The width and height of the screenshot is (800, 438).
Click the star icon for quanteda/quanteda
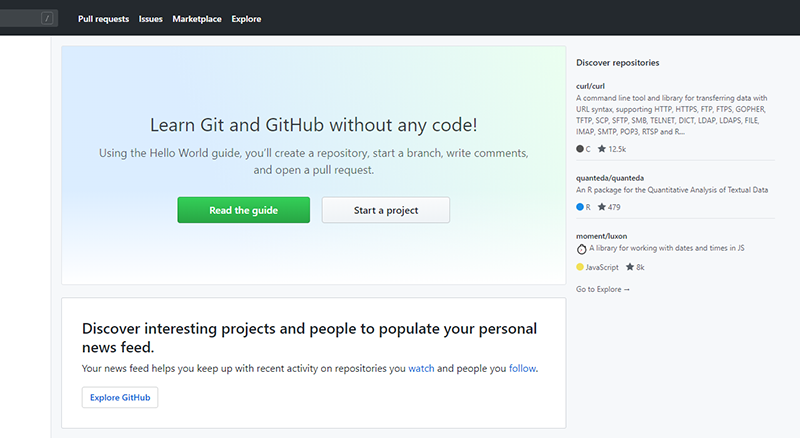602,207
